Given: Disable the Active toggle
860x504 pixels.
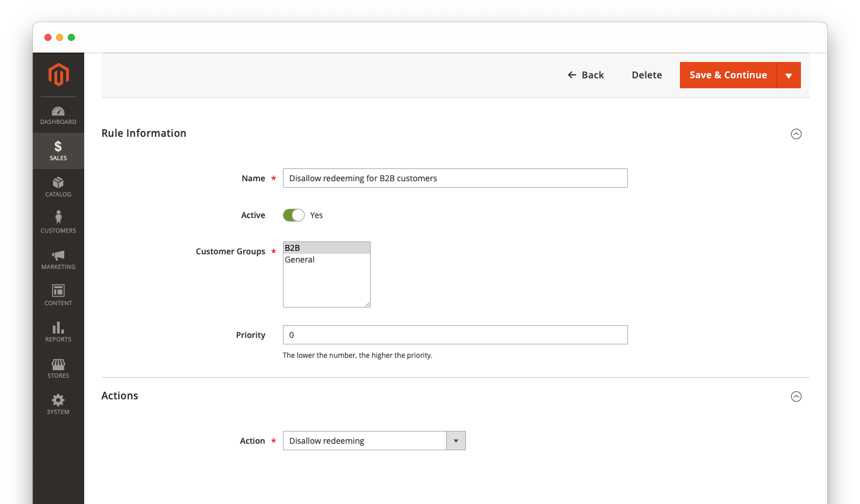Looking at the screenshot, I should 293,215.
